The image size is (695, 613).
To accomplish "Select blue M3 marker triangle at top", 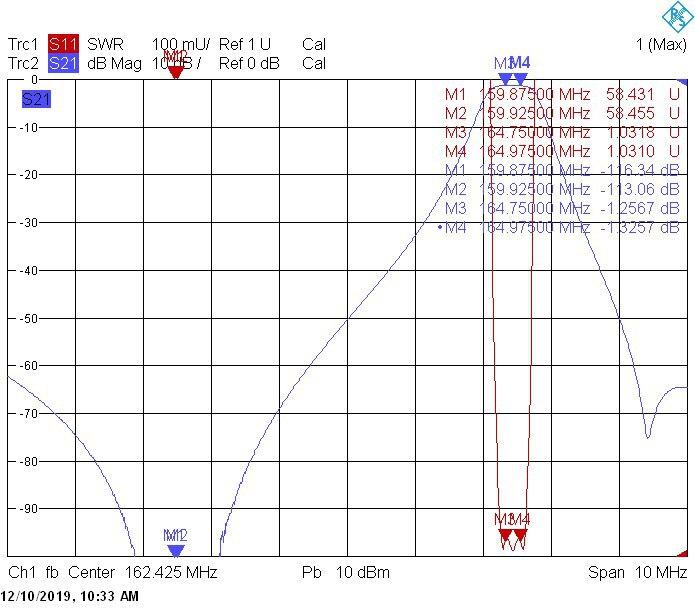I will pyautogui.click(x=505, y=79).
